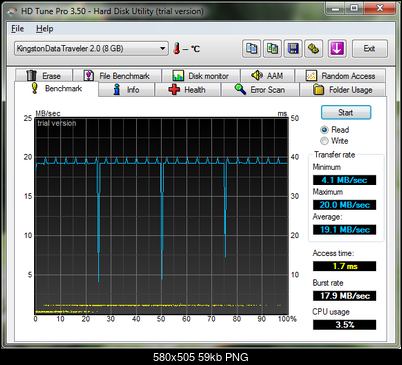The image size is (402, 365).
Task: Open the Help menu
Action: pyautogui.click(x=44, y=29)
